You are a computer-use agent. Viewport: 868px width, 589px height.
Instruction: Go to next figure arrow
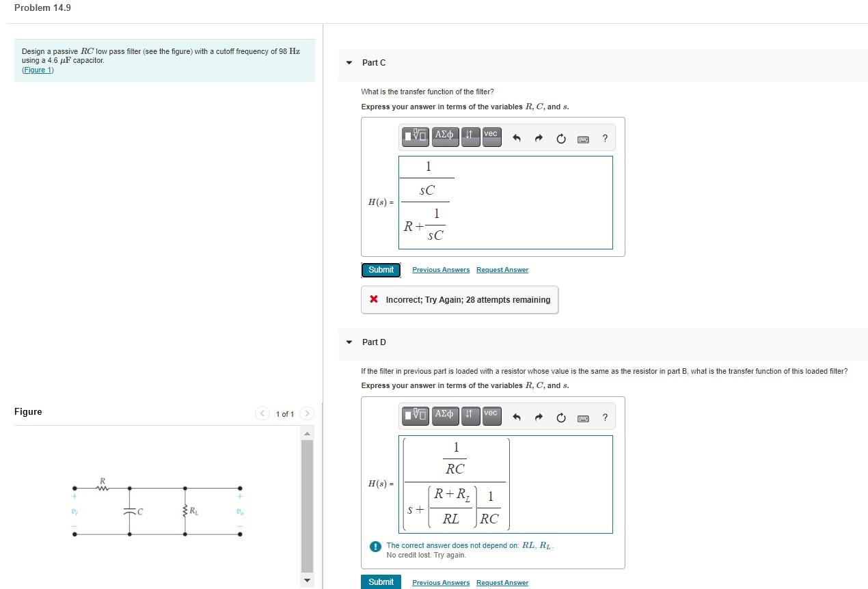tap(307, 413)
